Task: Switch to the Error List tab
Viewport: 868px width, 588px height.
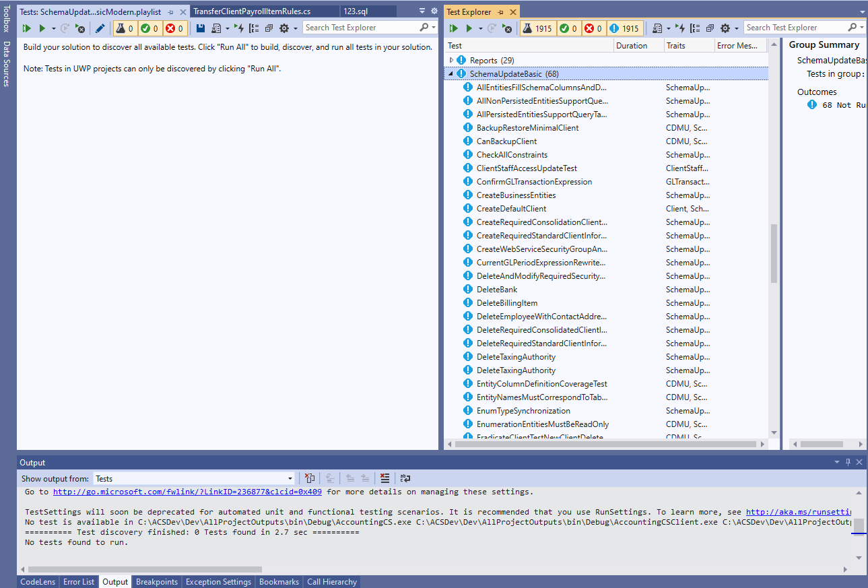Action: [x=79, y=582]
